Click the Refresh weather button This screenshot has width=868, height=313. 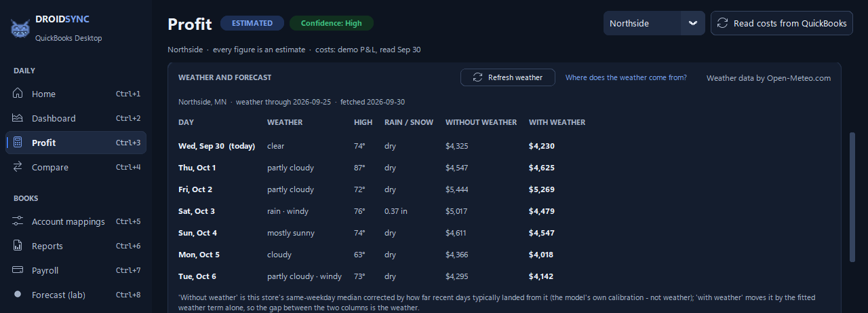tap(507, 77)
